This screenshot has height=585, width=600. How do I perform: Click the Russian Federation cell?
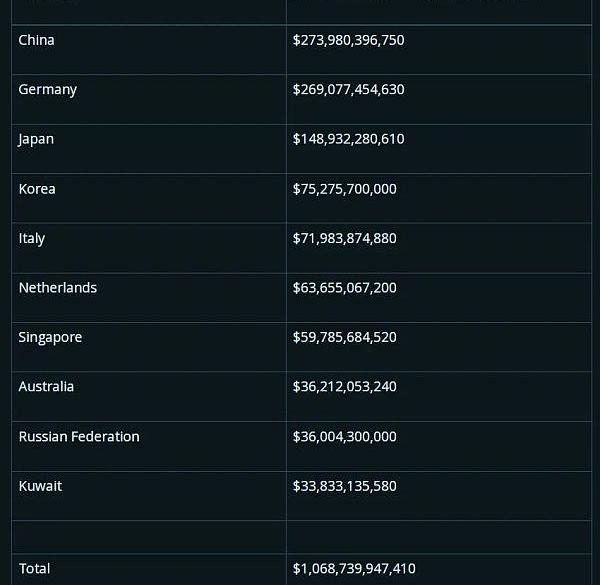click(79, 437)
